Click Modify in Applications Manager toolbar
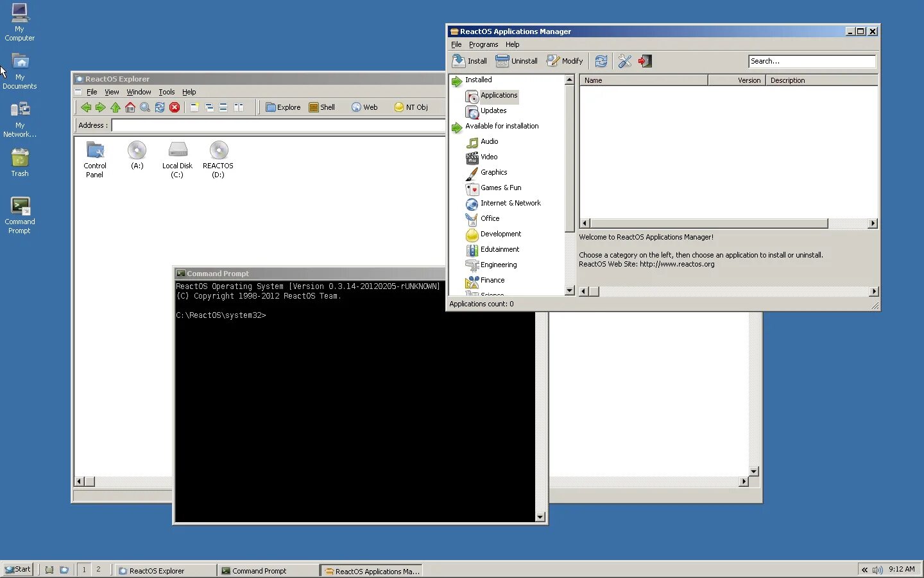The image size is (924, 578). 565,61
